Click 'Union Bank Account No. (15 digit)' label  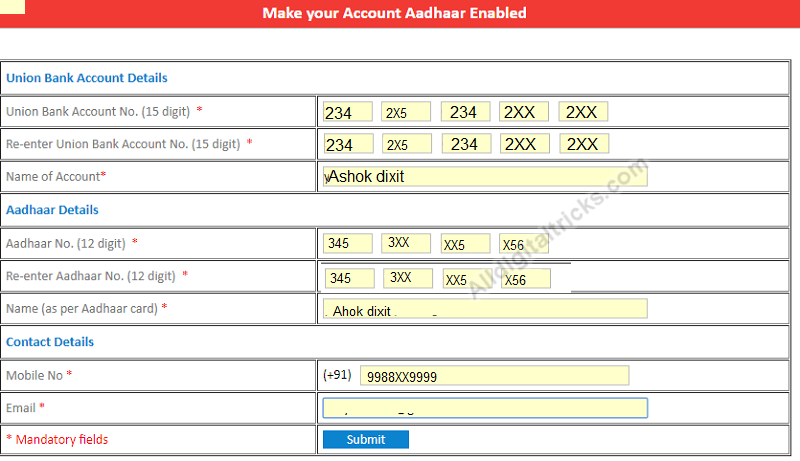coord(98,112)
